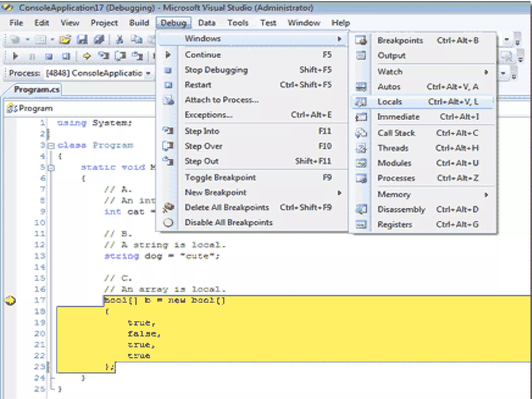Click the Step Into toolbar icon

pos(104,56)
